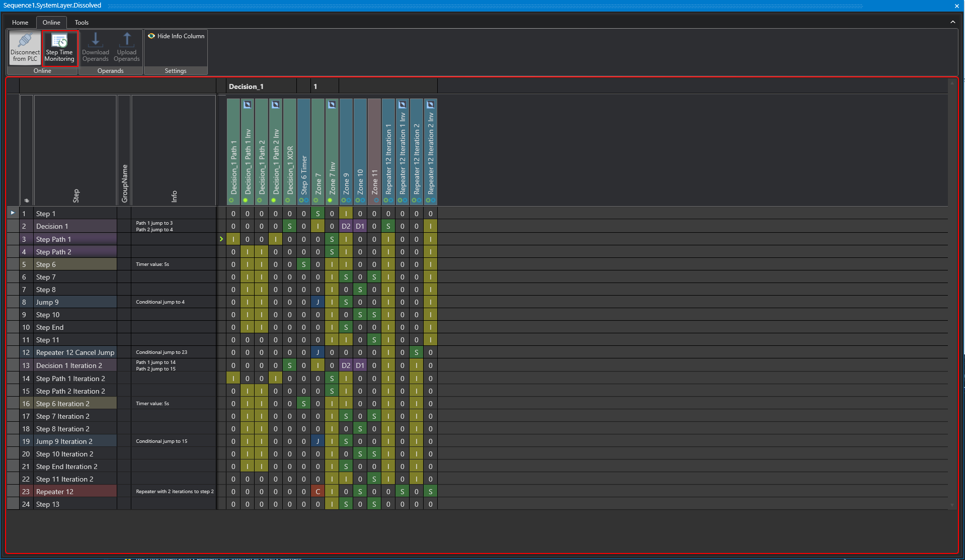Click invert icon on Repeater 12 Iteration 2 Inv column
The height and width of the screenshot is (560, 965).
point(431,105)
